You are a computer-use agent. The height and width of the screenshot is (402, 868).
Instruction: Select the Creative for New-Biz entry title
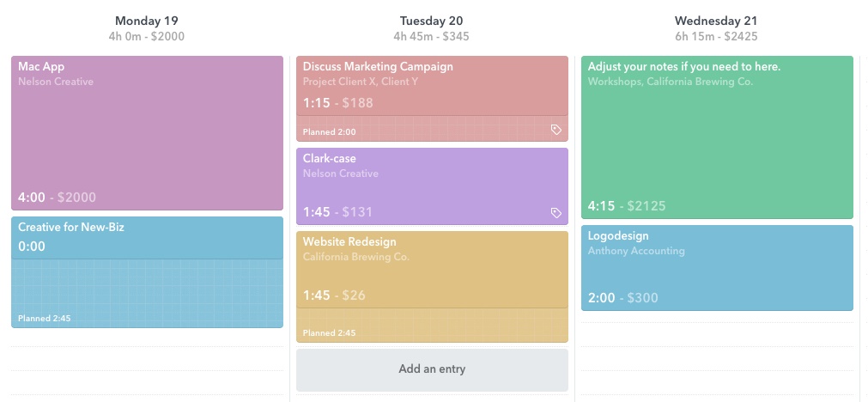[x=71, y=228]
